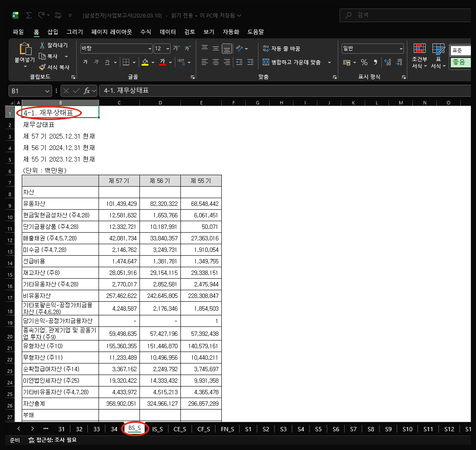Center text horizontally in the cell
The image size is (476, 450).
point(216,62)
